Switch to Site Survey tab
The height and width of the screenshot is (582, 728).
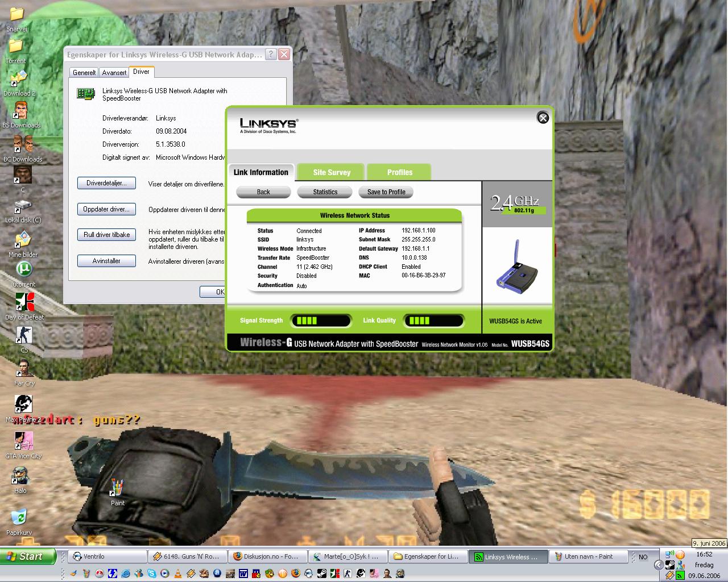[332, 172]
